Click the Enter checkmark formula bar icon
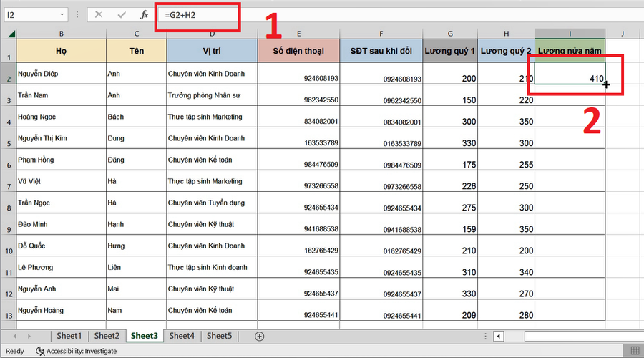 [122, 15]
